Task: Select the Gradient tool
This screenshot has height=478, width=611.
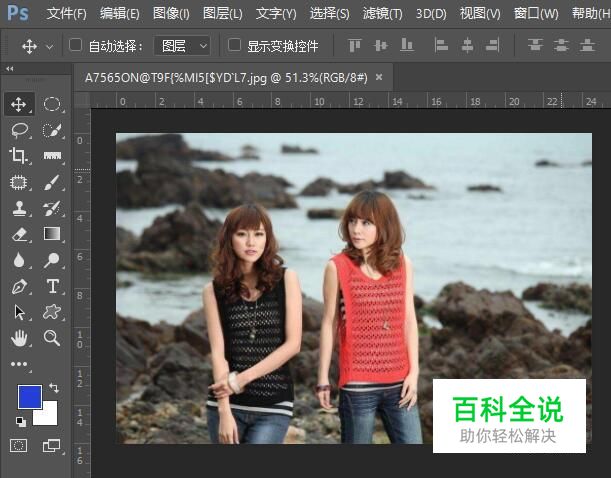Action: coord(52,234)
